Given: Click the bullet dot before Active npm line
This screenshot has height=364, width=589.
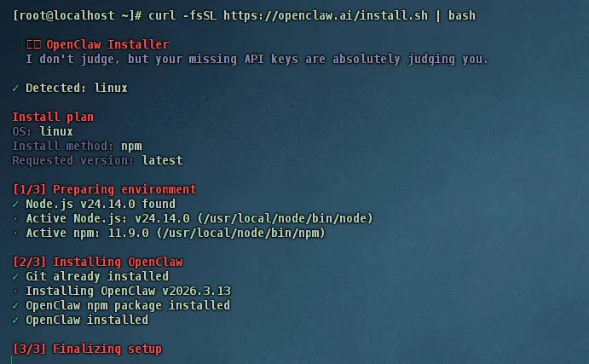Looking at the screenshot, I should pyautogui.click(x=15, y=234).
